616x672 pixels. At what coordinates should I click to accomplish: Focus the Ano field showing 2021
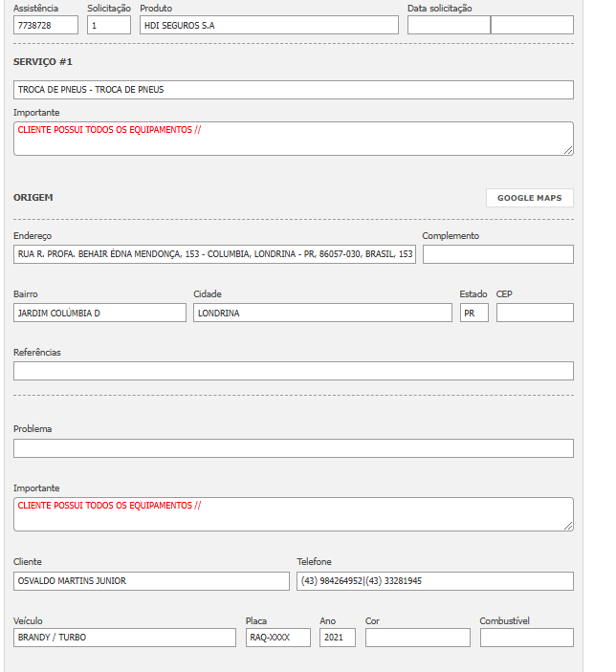(x=337, y=638)
